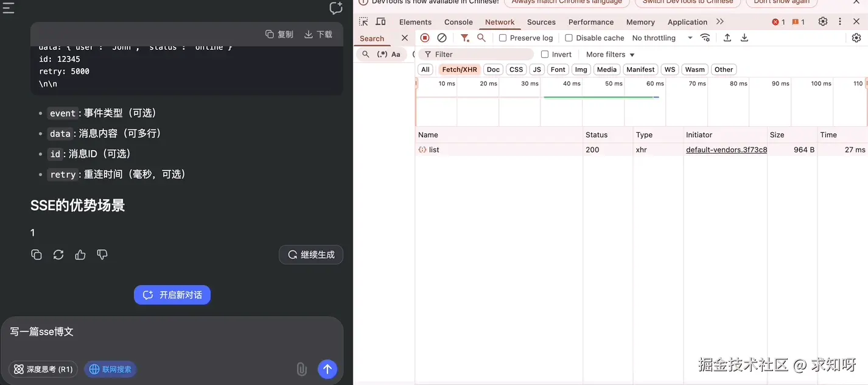Select the list request row
The width and height of the screenshot is (868, 385).
point(642,150)
